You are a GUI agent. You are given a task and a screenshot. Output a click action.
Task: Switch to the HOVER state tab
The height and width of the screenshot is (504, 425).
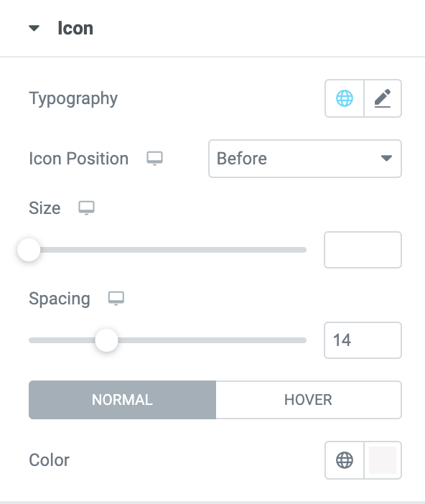click(308, 400)
